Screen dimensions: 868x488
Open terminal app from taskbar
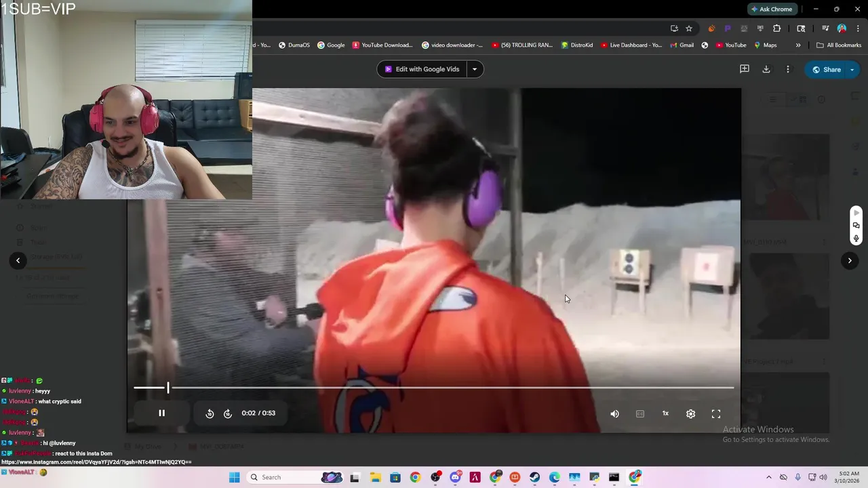click(x=614, y=477)
